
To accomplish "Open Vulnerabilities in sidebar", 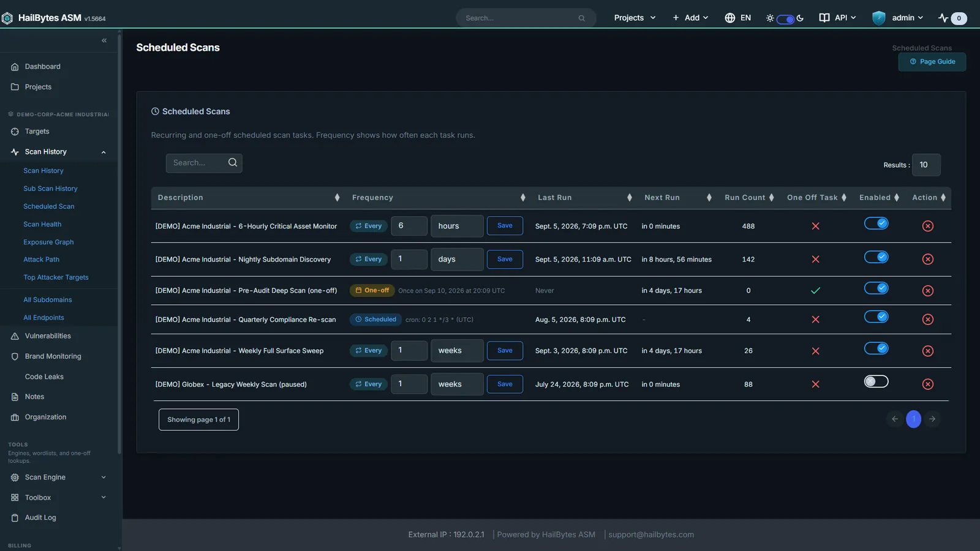I will [x=48, y=336].
